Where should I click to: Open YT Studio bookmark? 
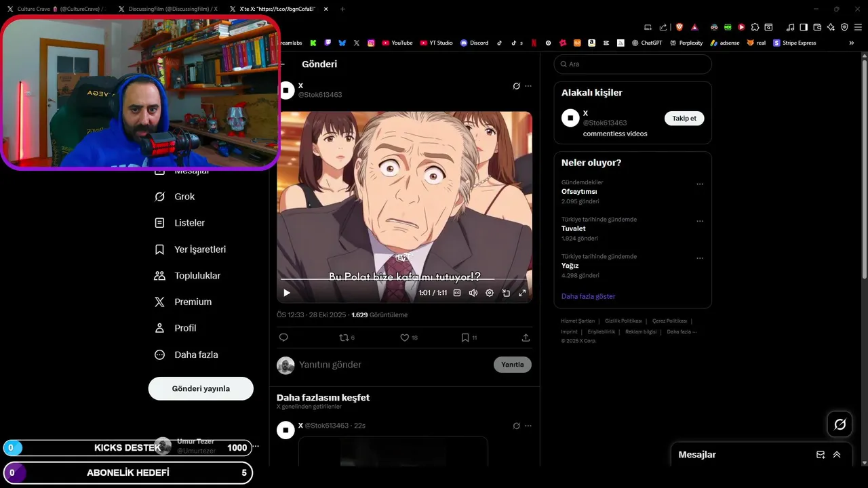(436, 43)
